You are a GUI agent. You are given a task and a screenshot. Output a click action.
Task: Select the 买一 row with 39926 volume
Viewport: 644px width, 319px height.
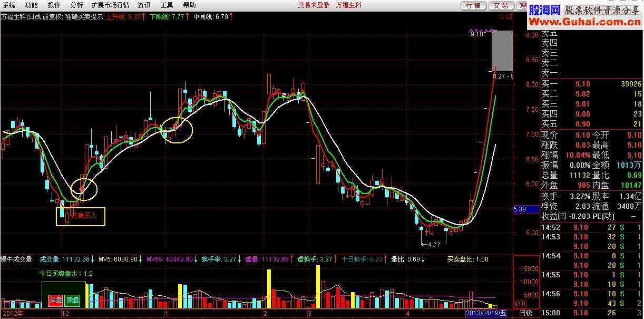click(592, 84)
